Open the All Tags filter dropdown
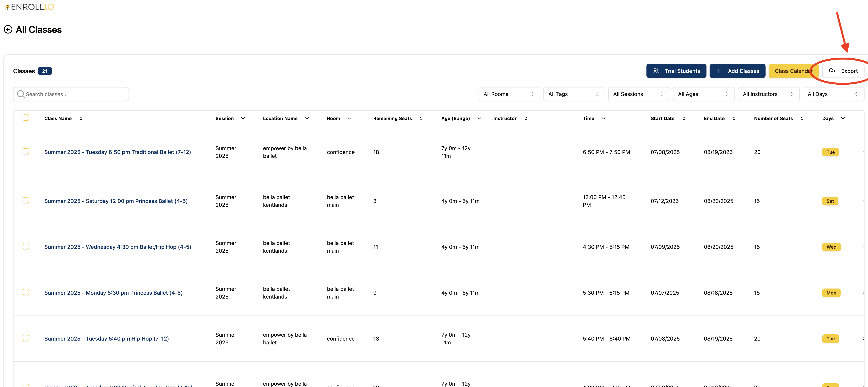The height and width of the screenshot is (387, 868). pos(574,94)
